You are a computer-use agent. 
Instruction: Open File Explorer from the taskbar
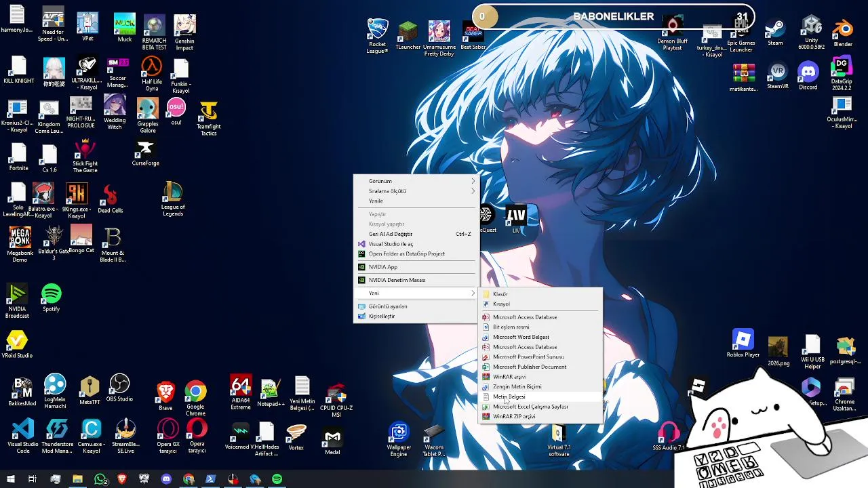pyautogui.click(x=77, y=479)
